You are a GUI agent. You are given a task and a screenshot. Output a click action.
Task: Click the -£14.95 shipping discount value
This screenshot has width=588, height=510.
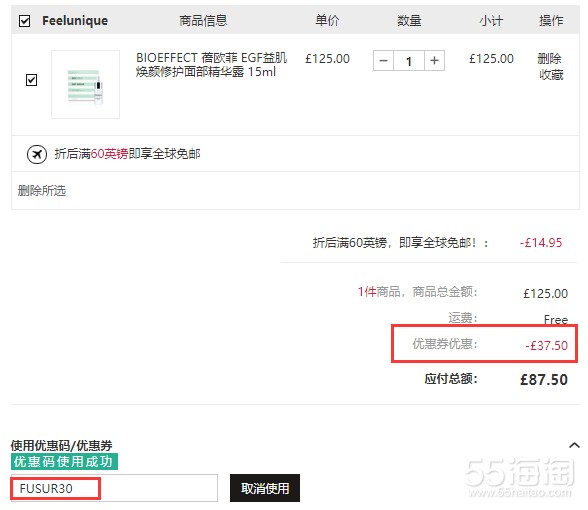[x=541, y=243]
